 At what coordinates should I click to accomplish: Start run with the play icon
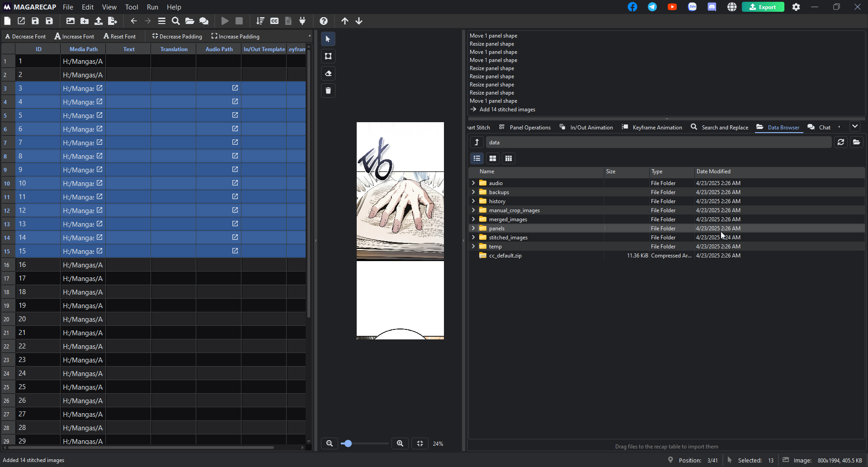(225, 21)
